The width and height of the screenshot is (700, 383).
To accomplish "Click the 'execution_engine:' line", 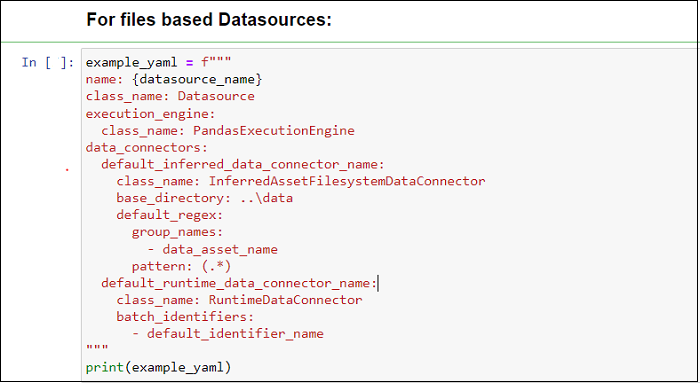I will 150,114.
